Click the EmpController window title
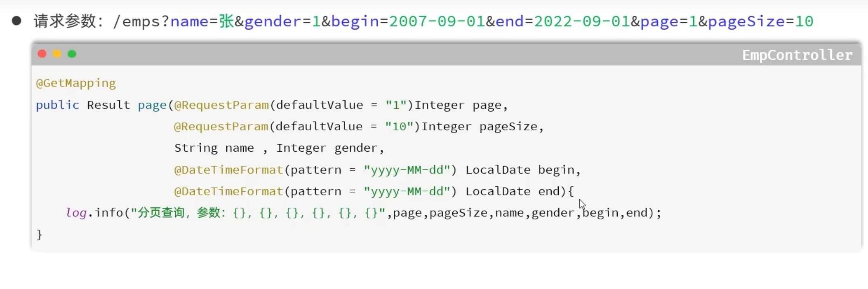Screen dimensions: 868x289 click(797, 55)
